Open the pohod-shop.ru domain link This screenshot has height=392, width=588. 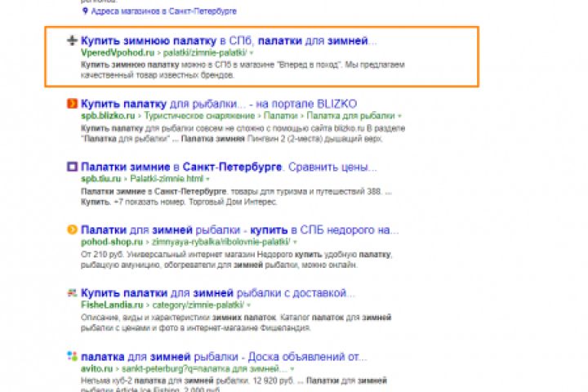coord(112,242)
